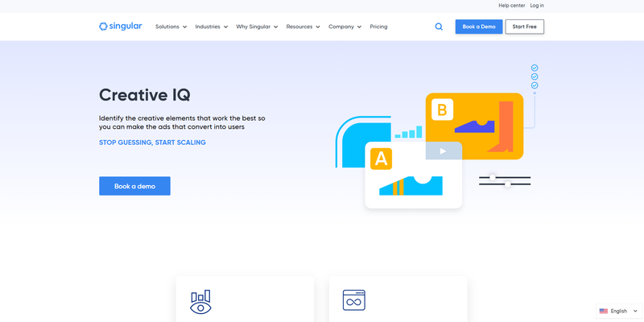Open the search magnifier icon
Image resolution: width=644 pixels, height=322 pixels.
[x=439, y=27]
